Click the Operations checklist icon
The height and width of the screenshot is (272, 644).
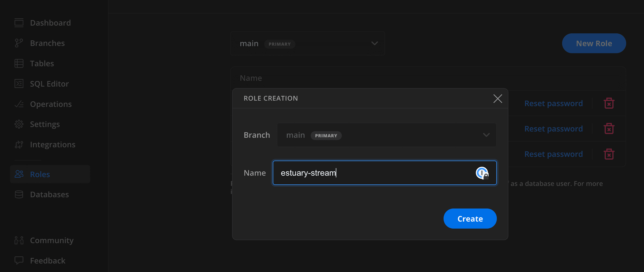(19, 104)
